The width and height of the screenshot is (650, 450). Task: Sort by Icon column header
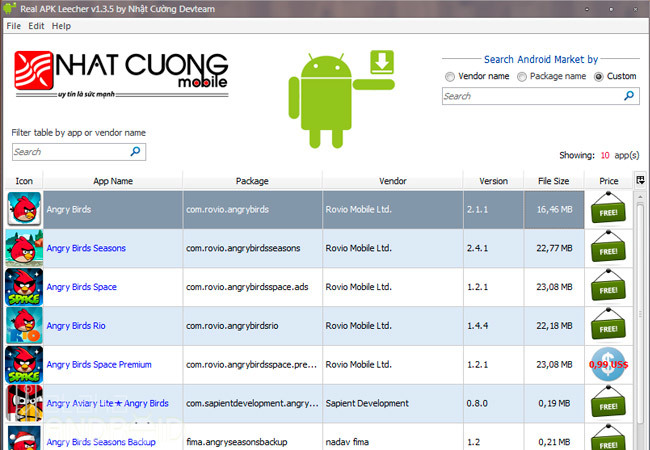pyautogui.click(x=24, y=181)
